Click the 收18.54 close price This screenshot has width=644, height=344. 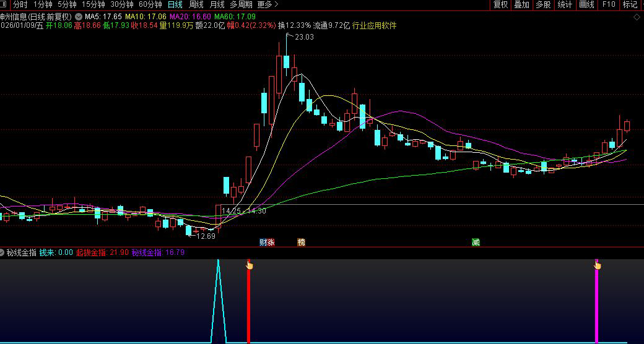coord(144,25)
